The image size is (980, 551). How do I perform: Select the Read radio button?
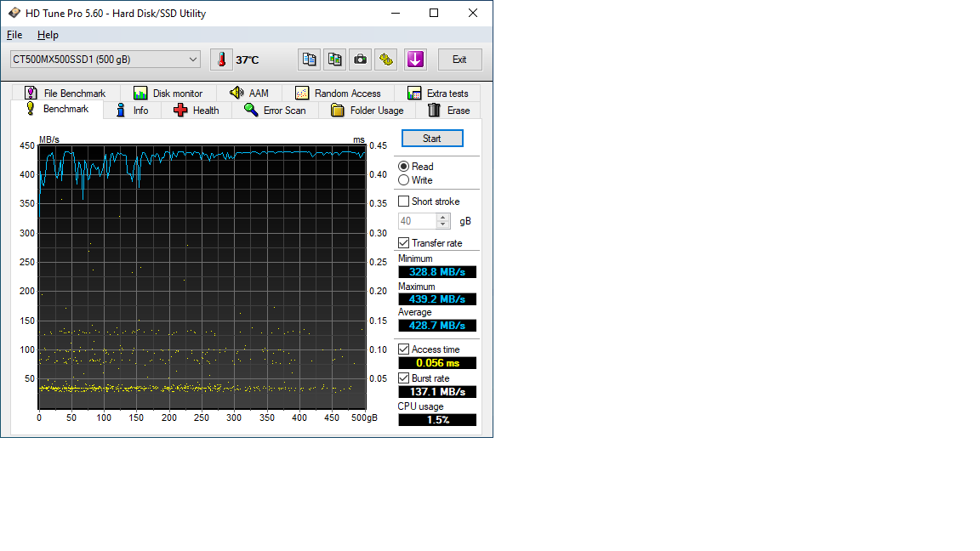[416, 166]
